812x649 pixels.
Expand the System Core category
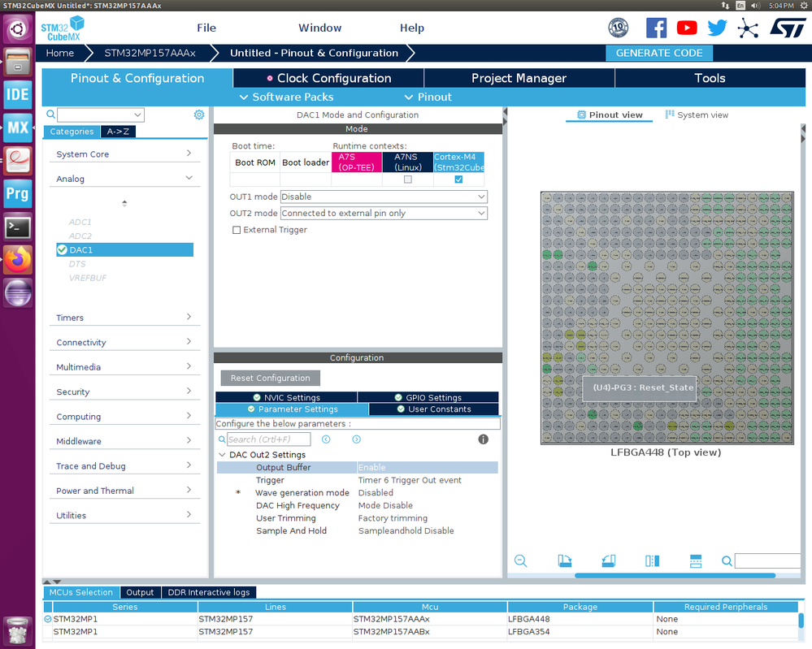(x=124, y=154)
